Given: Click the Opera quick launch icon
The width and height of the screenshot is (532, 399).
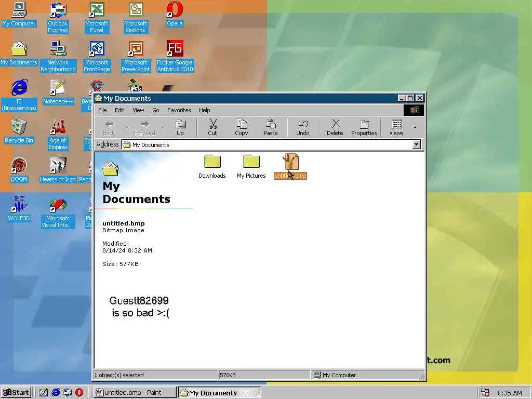Looking at the screenshot, I should [x=79, y=393].
